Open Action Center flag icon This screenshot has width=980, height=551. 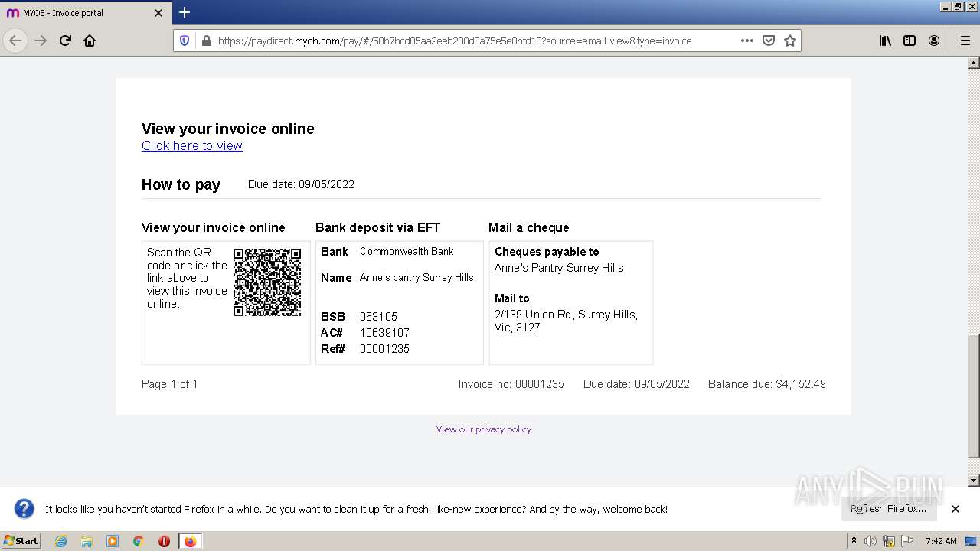[x=907, y=541]
